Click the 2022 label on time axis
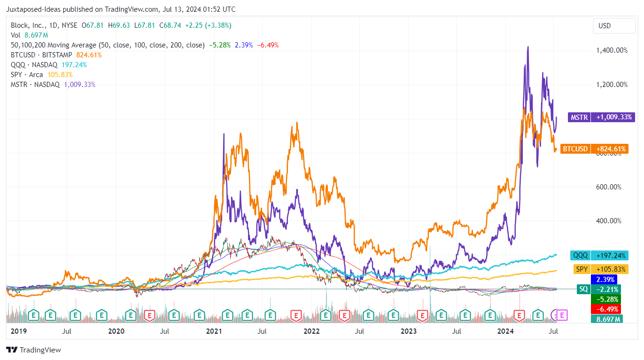This screenshot has height=360, width=644. 311,331
